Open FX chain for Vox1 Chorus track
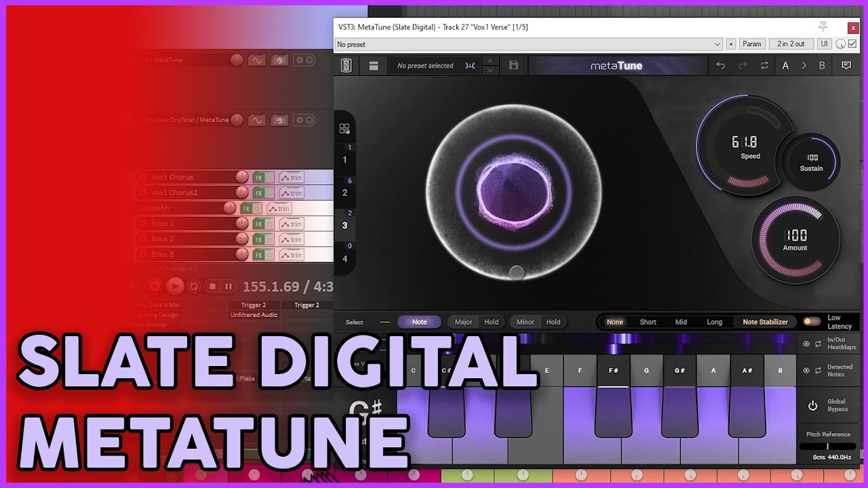The width and height of the screenshot is (868, 488). pos(258,178)
